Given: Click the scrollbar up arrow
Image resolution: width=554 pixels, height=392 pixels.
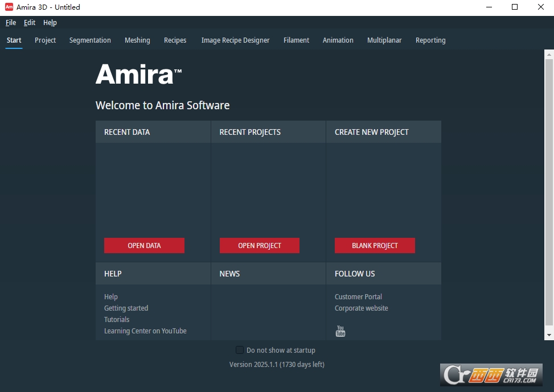Looking at the screenshot, I should click(x=549, y=55).
